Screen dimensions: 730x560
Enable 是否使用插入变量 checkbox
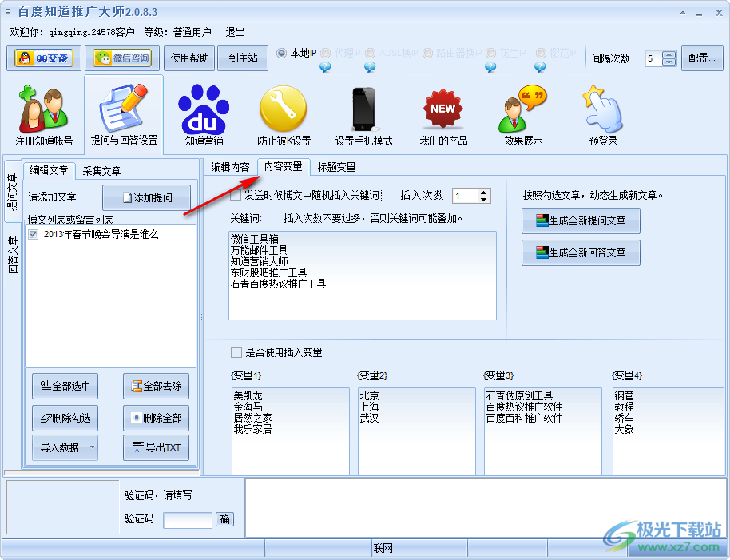(236, 352)
